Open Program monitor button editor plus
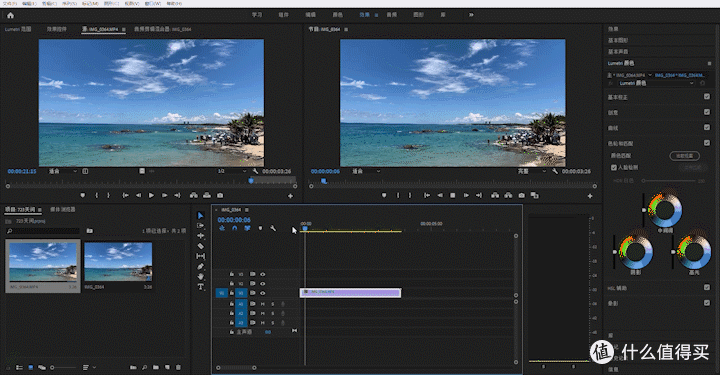 click(590, 196)
